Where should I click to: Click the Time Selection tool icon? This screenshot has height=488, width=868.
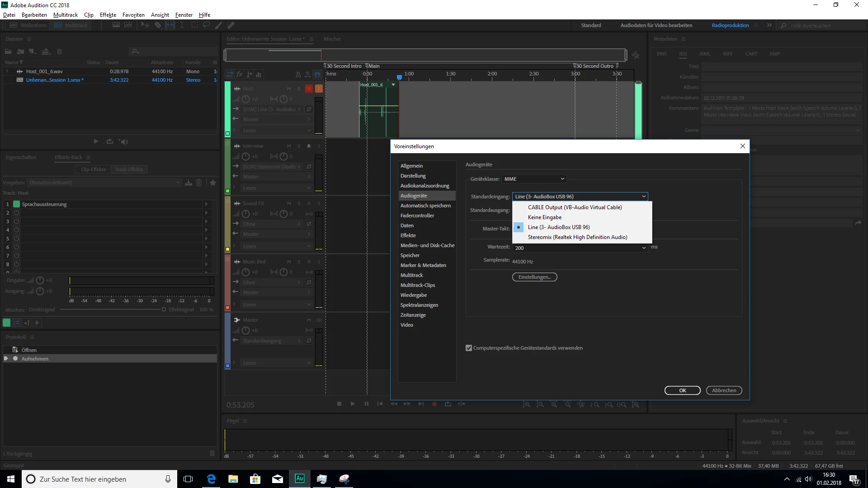tap(182, 25)
